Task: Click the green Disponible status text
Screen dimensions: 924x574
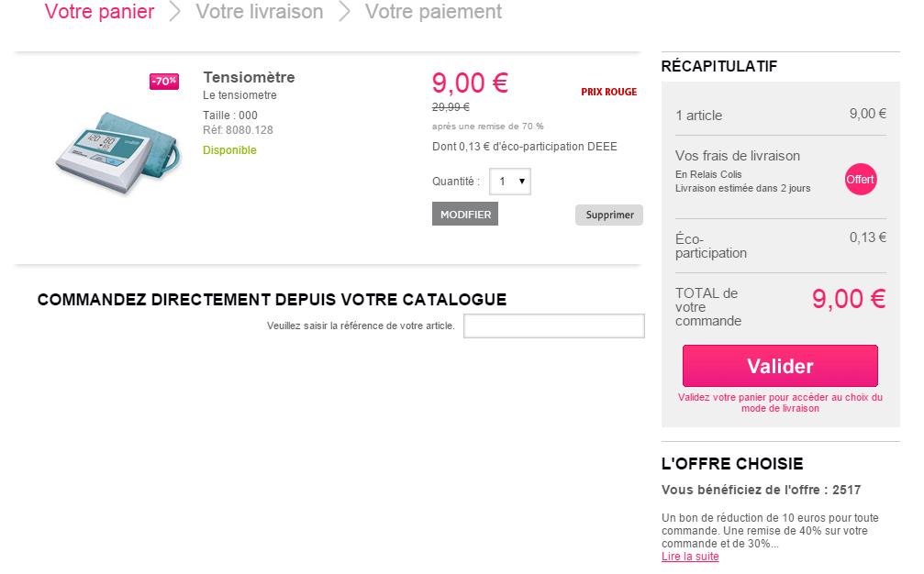Action: (229, 150)
